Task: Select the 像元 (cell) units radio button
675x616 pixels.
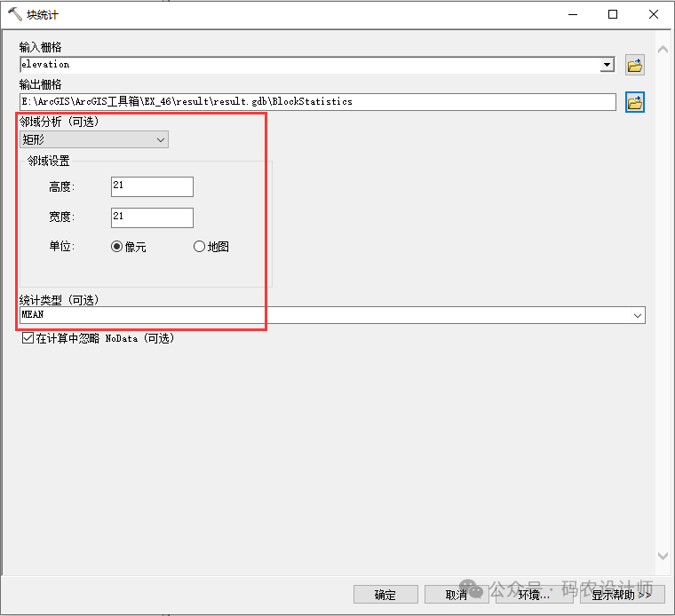Action: 117,247
